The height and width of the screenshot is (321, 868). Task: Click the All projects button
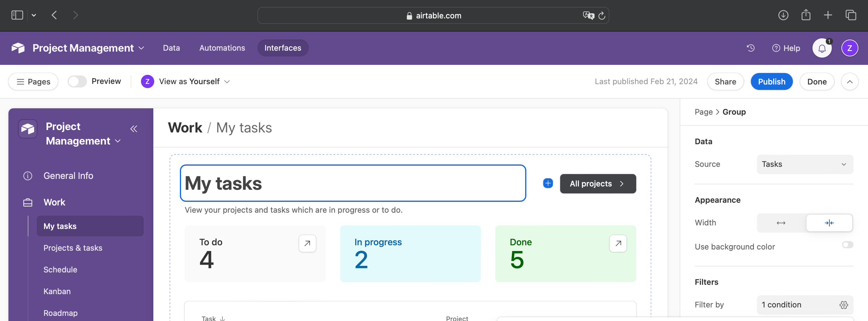598,183
